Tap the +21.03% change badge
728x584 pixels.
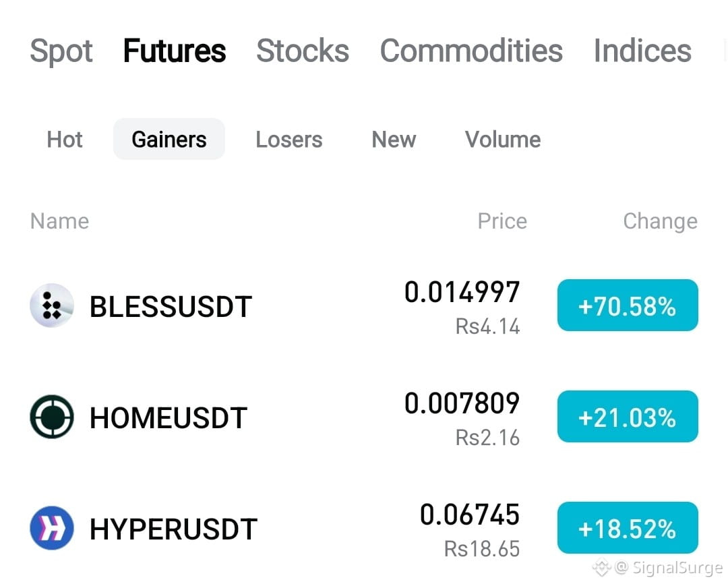click(x=628, y=416)
